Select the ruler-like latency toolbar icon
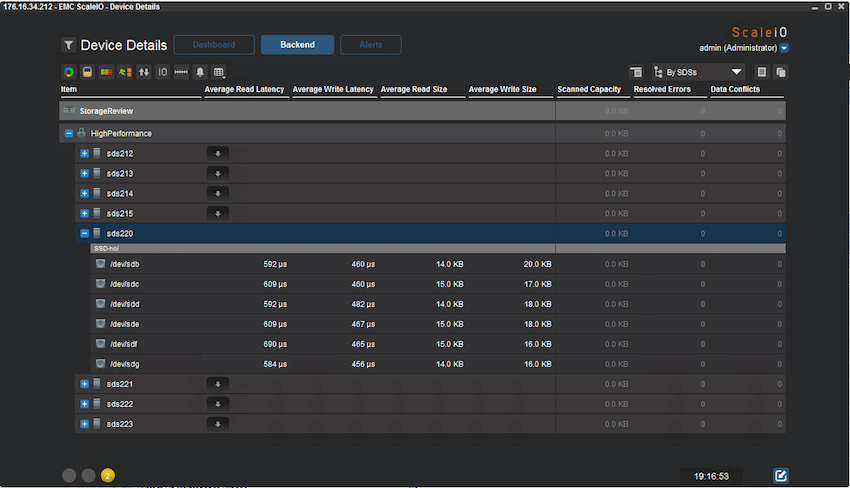850x488 pixels. (x=181, y=72)
